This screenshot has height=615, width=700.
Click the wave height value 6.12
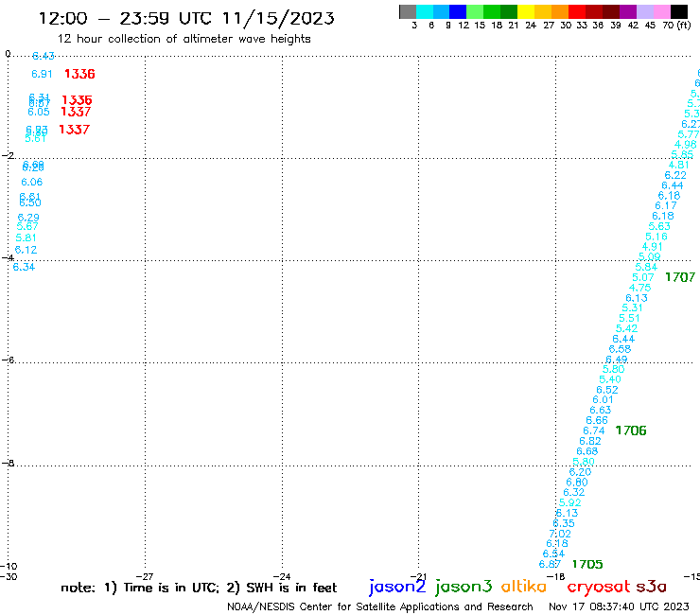[x=26, y=250]
